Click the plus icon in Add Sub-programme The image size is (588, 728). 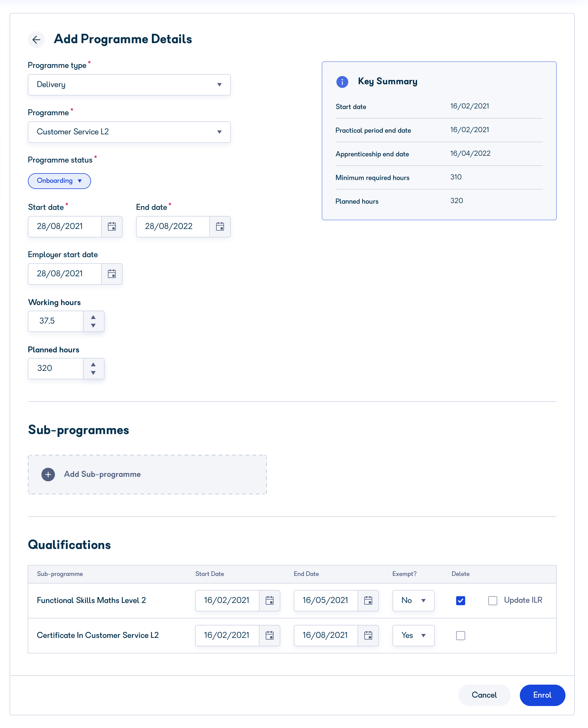48,474
